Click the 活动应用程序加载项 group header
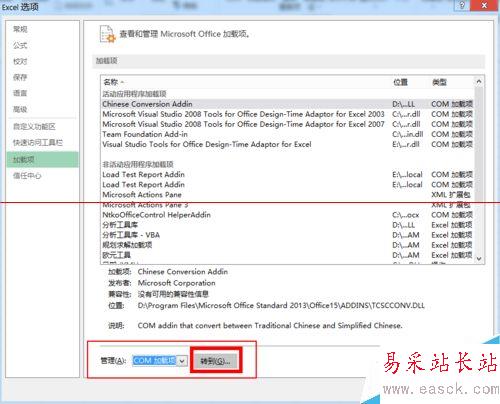This screenshot has height=404, width=500. [134, 94]
